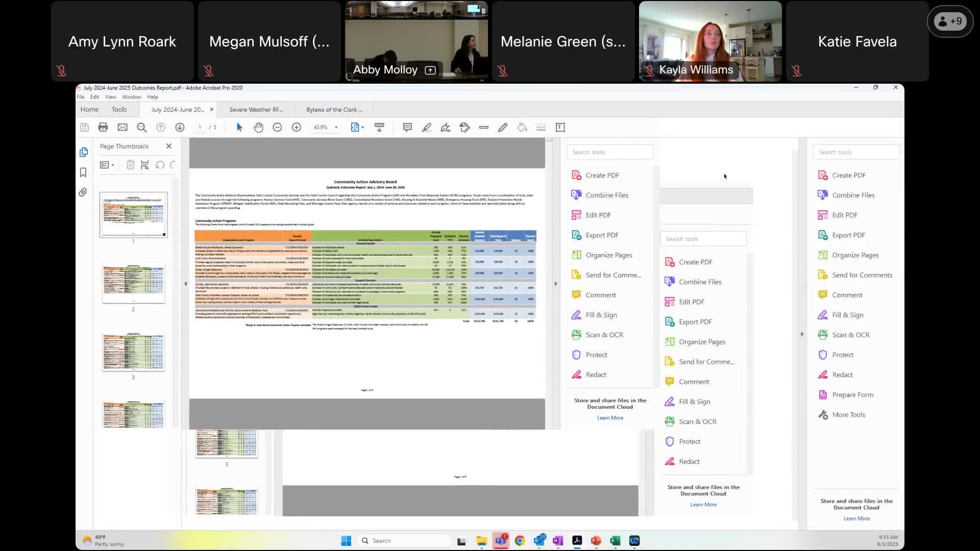Click the Learn More link
This screenshot has width=980, height=551.
[610, 418]
